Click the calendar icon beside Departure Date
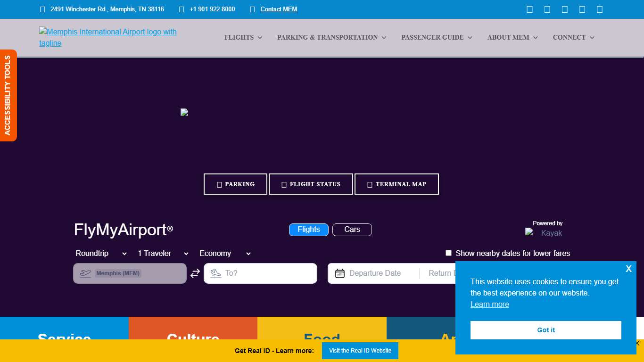The width and height of the screenshot is (644, 362). 339,273
